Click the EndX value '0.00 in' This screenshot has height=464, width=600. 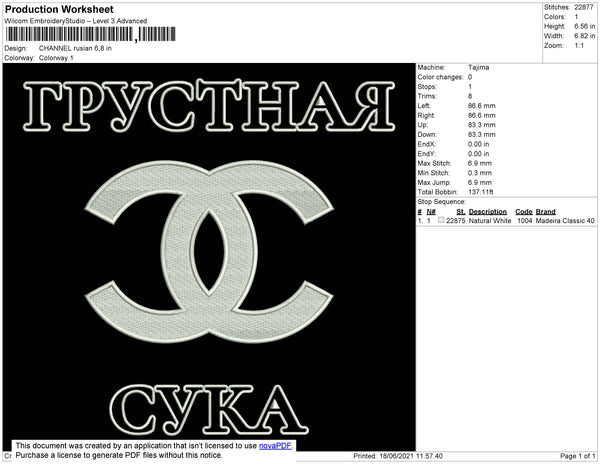point(478,144)
